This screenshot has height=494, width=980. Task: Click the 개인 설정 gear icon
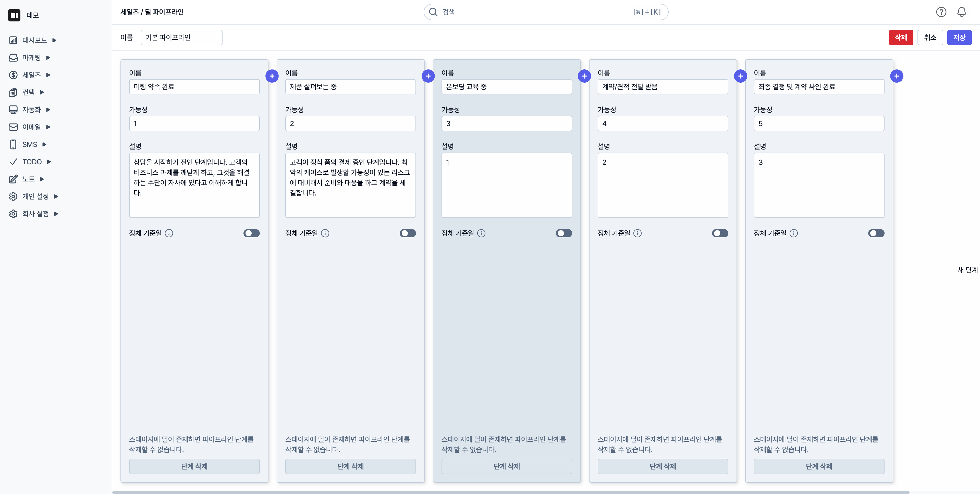point(13,196)
